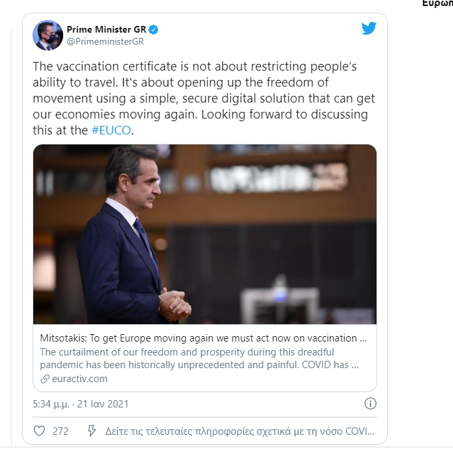Click the chain link icon beside euractiv.com
Viewport: 453px width, 476px height.
coord(45,379)
